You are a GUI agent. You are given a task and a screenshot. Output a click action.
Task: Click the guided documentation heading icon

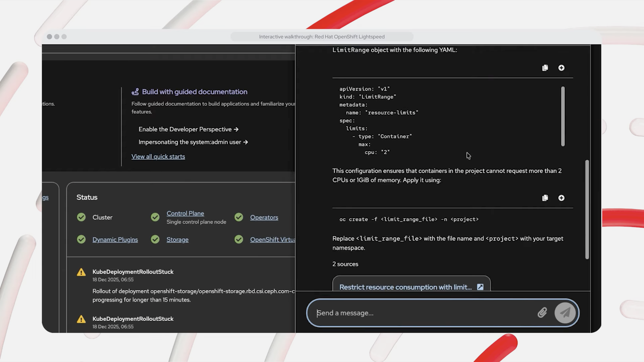tap(135, 92)
